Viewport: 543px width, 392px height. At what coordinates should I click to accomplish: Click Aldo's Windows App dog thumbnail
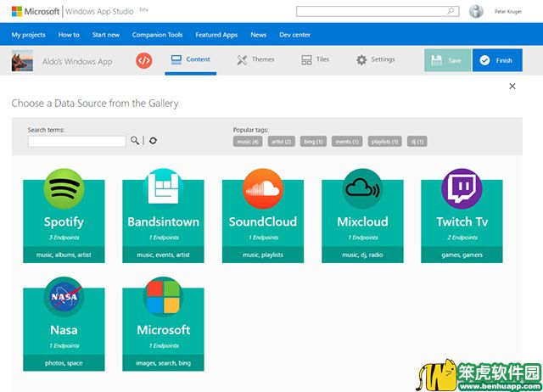click(22, 60)
